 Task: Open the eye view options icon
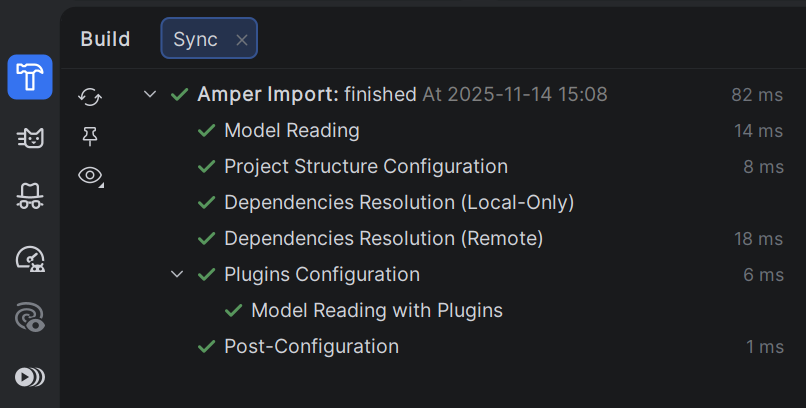click(90, 176)
